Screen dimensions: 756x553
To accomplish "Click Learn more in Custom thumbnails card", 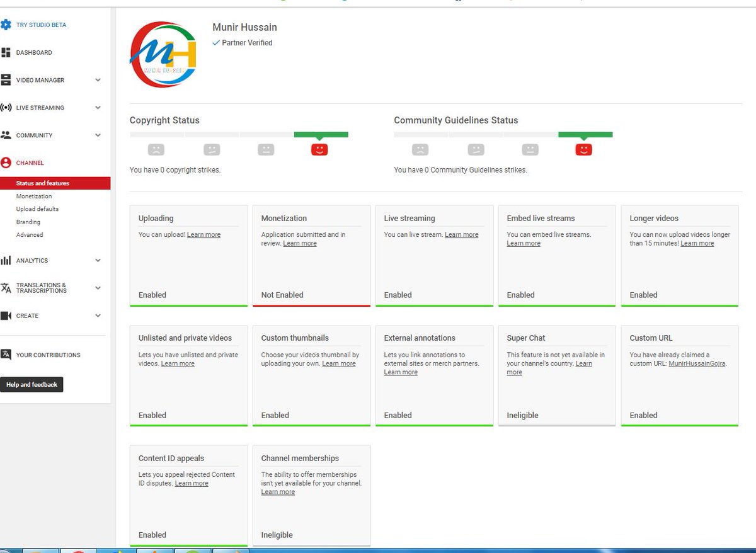I will tap(339, 364).
